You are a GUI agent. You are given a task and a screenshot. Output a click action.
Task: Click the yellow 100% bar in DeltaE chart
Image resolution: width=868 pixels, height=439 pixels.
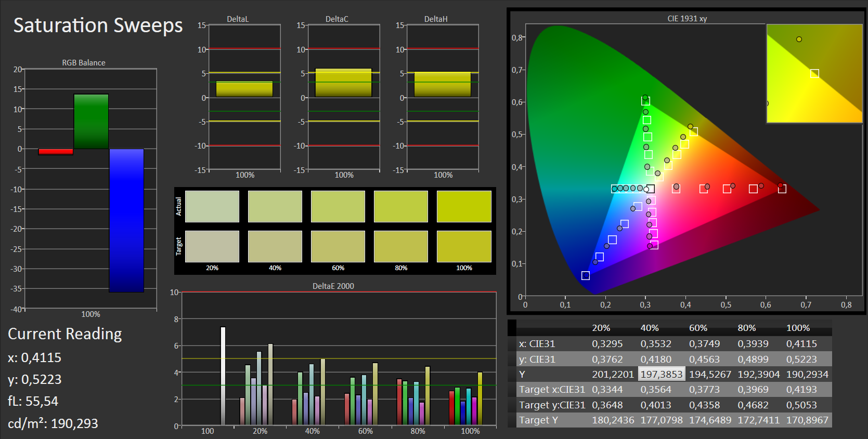pos(480,398)
